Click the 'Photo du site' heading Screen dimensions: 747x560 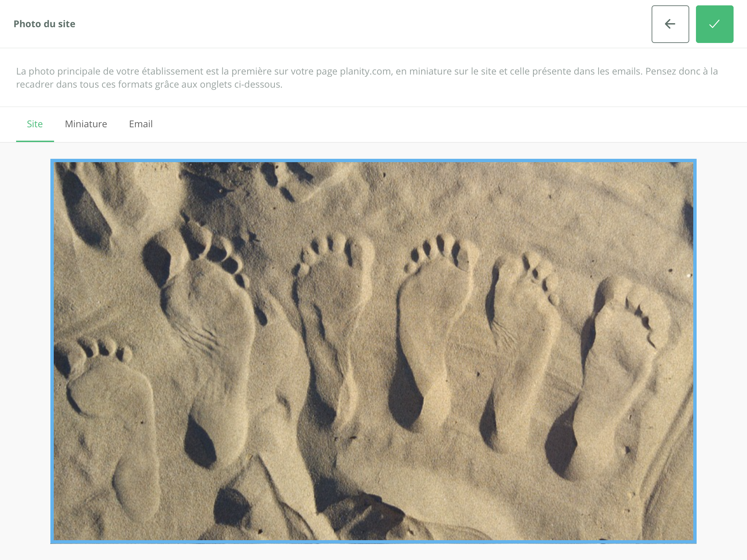coord(44,24)
